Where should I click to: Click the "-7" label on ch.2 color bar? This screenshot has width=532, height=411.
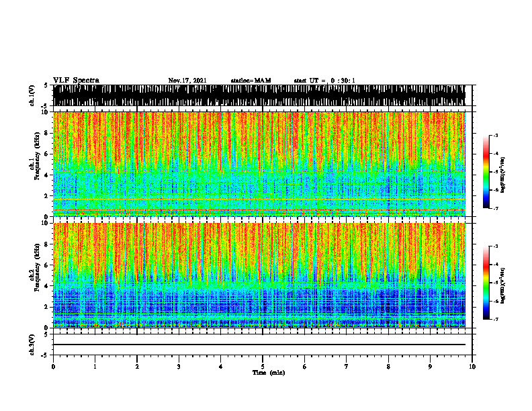(496, 319)
